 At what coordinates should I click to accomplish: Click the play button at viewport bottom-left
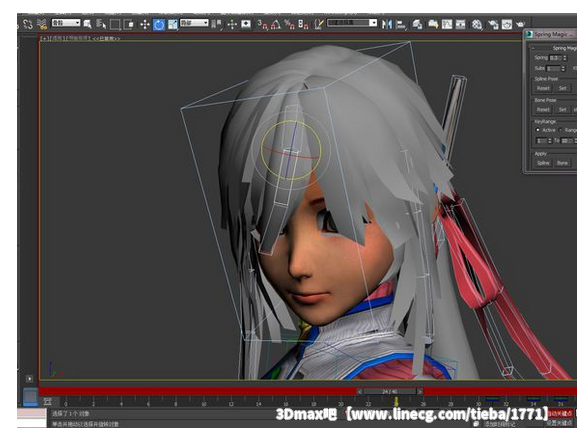(29, 379)
